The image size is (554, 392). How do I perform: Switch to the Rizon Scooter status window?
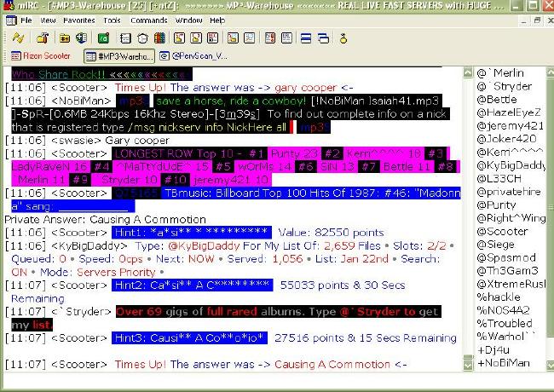(x=41, y=56)
